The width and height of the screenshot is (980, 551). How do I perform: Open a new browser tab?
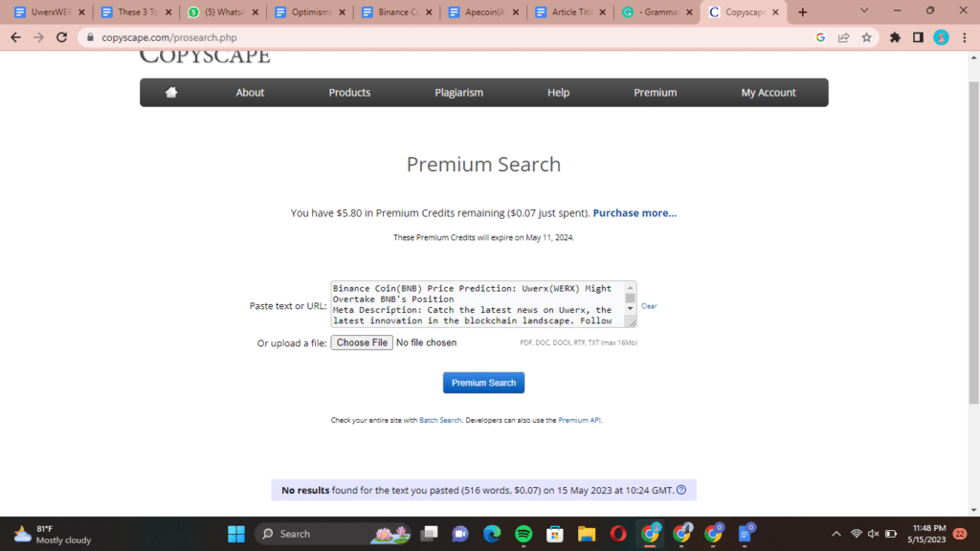click(803, 11)
